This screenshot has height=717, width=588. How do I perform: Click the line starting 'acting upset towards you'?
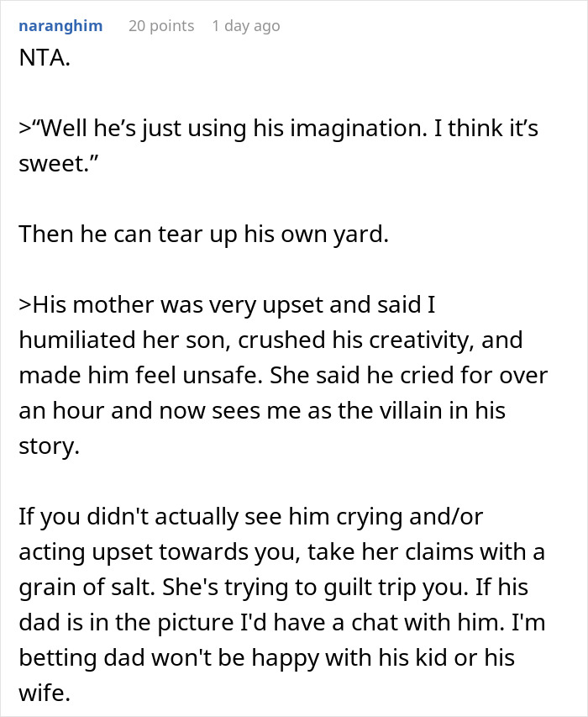[282, 552]
